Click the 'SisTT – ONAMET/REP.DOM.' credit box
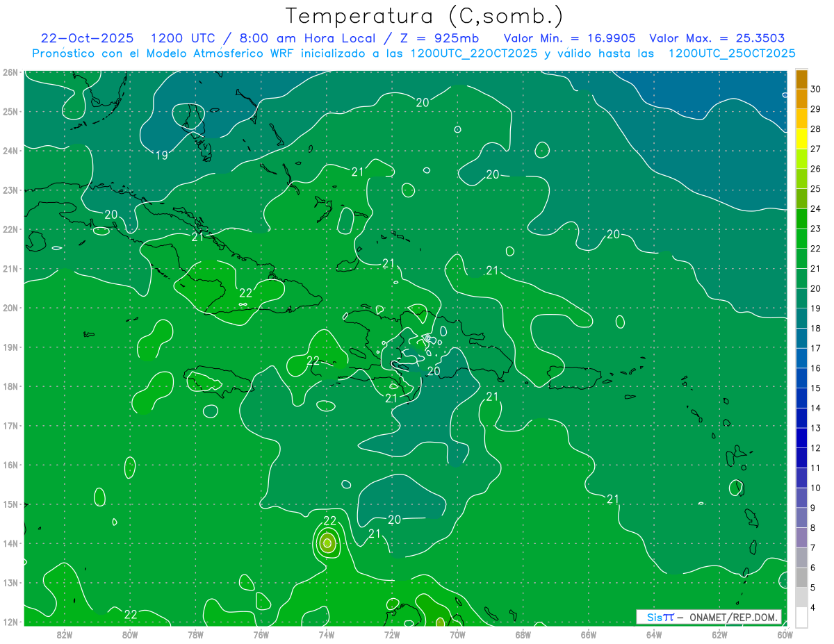834x644 pixels. 709,617
